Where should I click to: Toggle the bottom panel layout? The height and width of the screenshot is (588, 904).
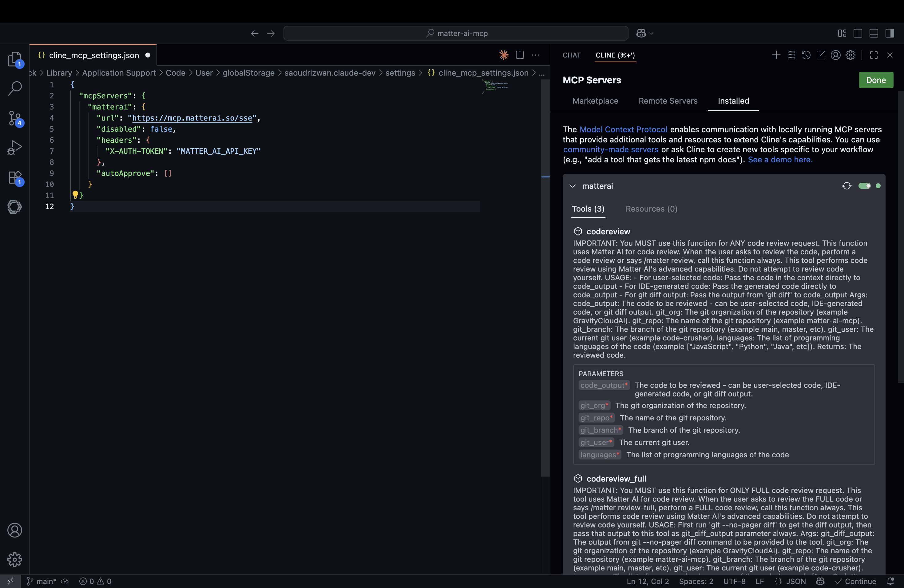(874, 34)
